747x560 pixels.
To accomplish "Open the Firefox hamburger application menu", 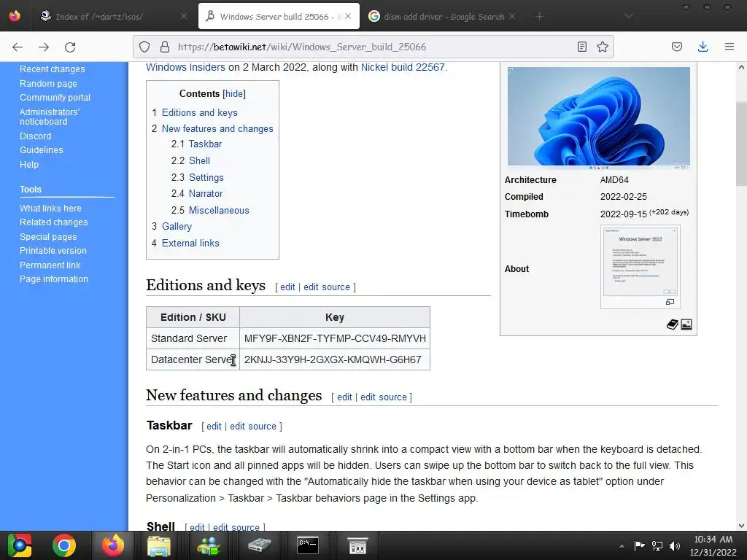I will click(729, 47).
